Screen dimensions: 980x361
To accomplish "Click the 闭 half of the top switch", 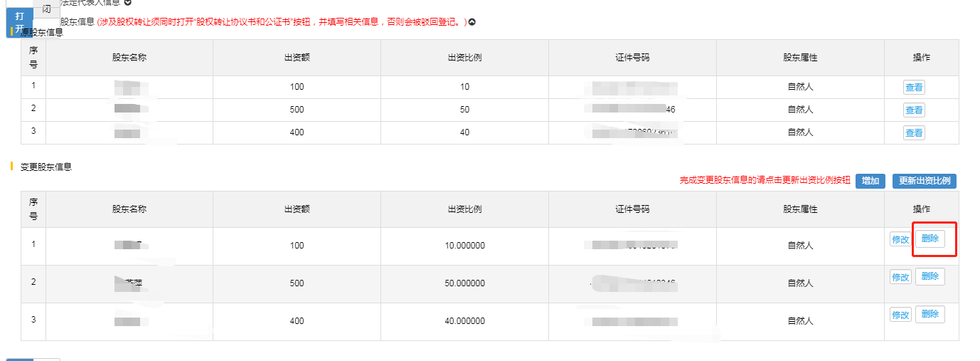I will [x=46, y=9].
